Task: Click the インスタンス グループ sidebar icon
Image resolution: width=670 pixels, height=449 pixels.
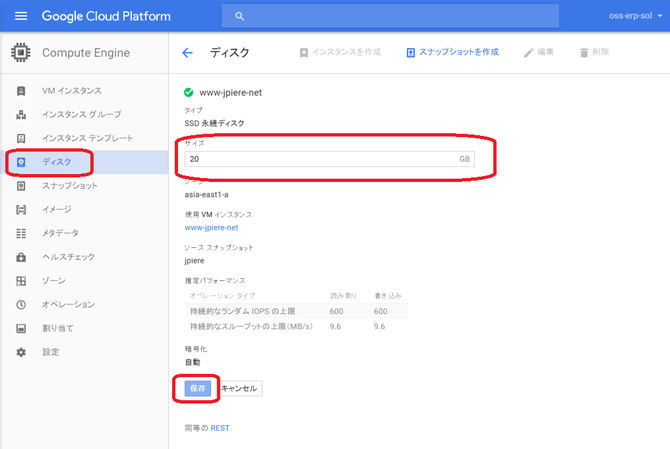Action: [21, 114]
